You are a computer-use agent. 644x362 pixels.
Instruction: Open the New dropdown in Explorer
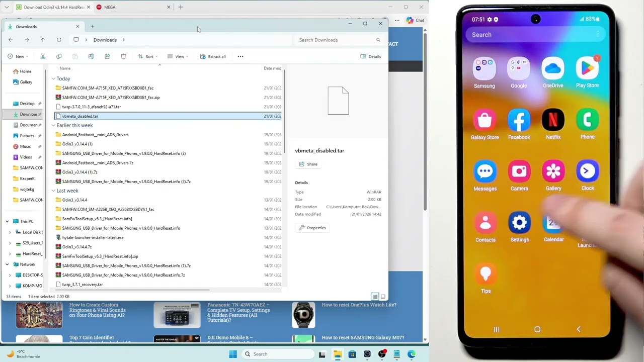point(19,56)
